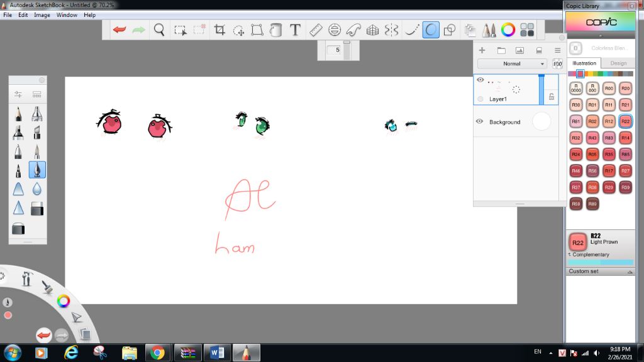This screenshot has width=644, height=362.
Task: Pick the R59 Copic color swatch
Action: pyautogui.click(x=576, y=204)
